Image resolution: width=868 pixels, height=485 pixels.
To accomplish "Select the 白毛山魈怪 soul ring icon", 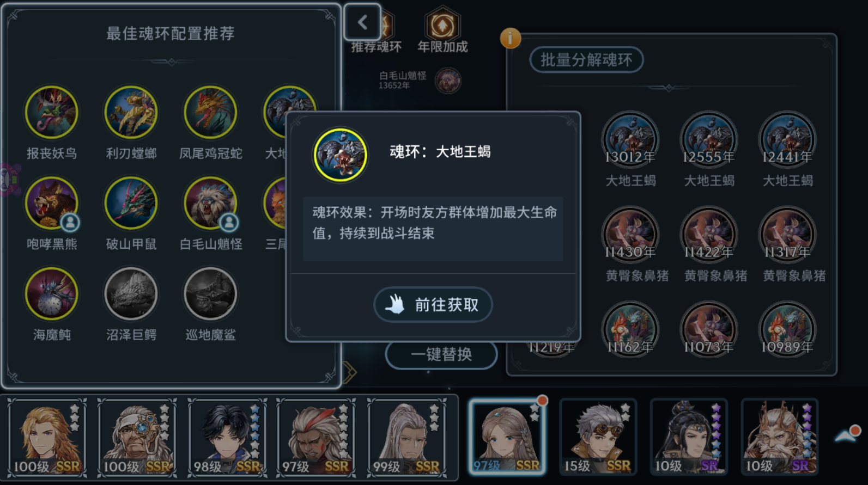I will [x=210, y=203].
